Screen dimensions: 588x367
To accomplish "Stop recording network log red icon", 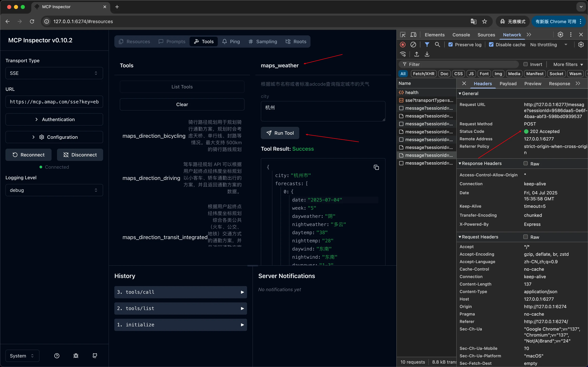I will 403,45.
